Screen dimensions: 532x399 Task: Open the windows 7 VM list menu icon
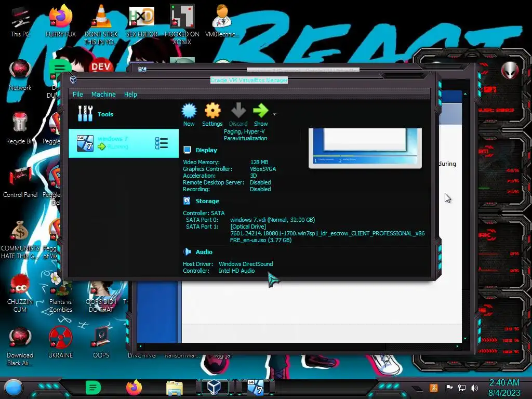(162, 143)
